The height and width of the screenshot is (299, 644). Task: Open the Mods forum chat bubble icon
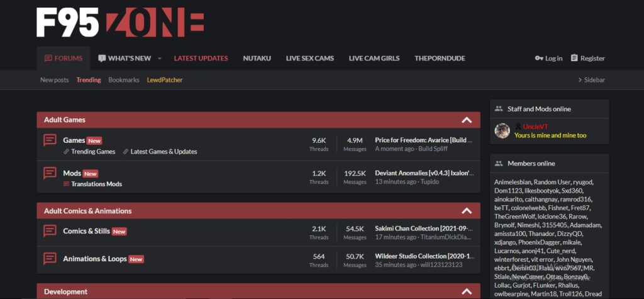click(50, 173)
